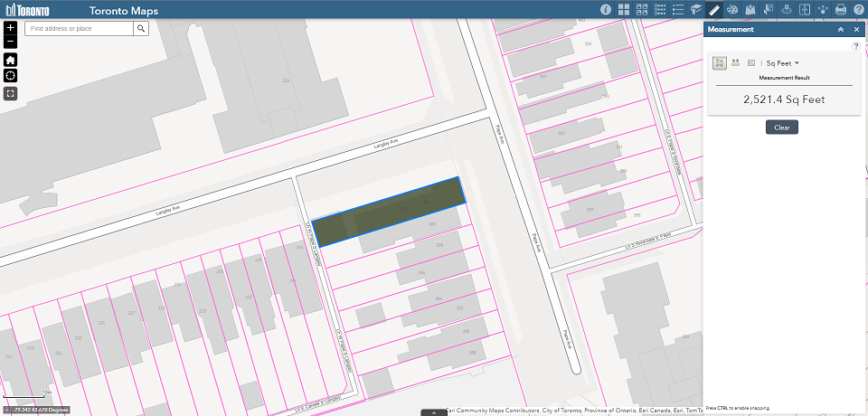
Task: Close the Measurement panel
Action: tap(856, 29)
